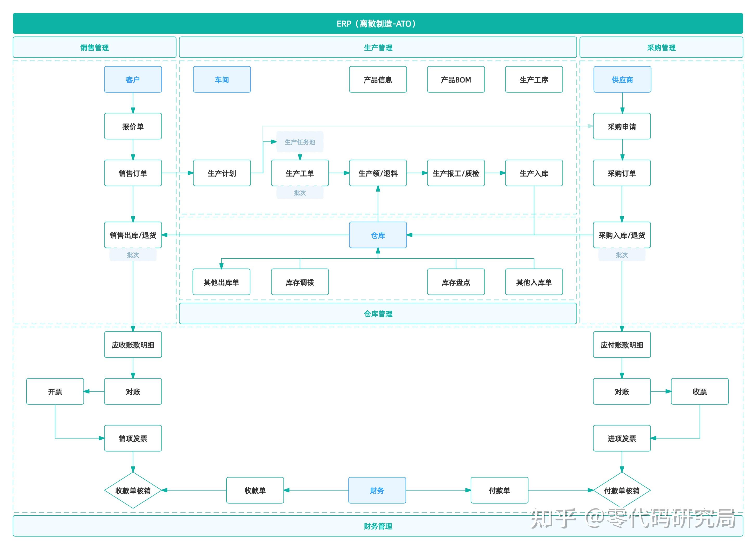
Task: Select the 生产工序 node
Action: (534, 80)
